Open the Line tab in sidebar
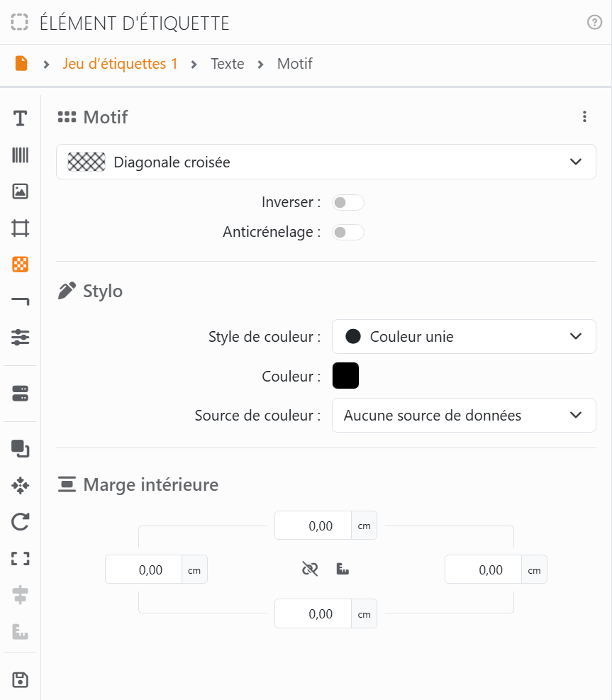The image size is (612, 700). pyautogui.click(x=20, y=301)
